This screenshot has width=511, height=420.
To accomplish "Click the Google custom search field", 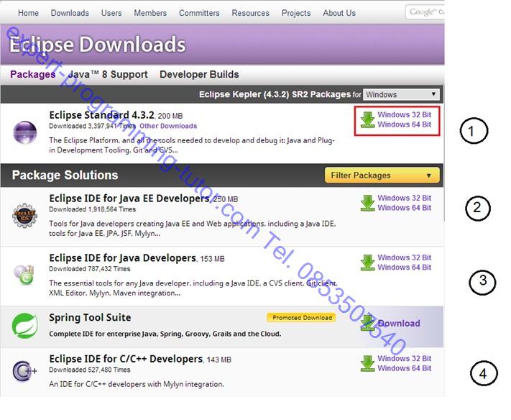I will 425,12.
